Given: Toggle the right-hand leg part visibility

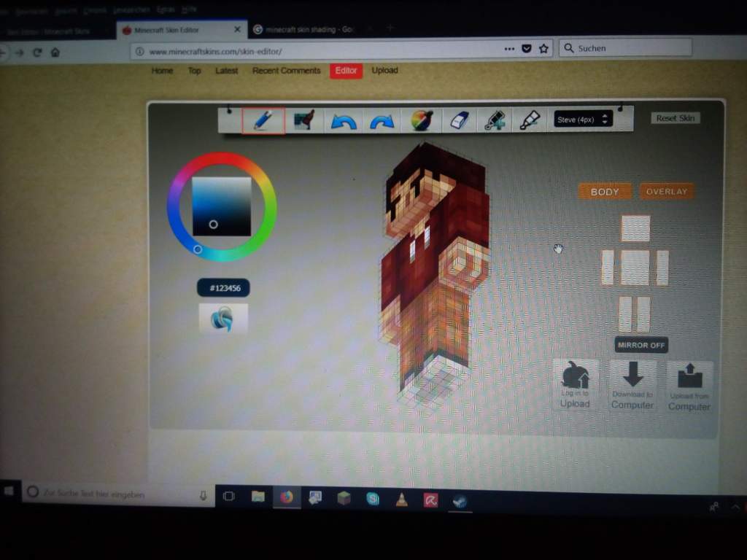Looking at the screenshot, I should pyautogui.click(x=643, y=314).
